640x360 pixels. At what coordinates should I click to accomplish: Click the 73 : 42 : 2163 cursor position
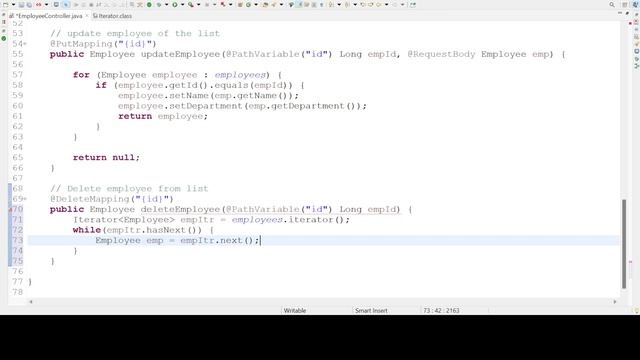coord(441,311)
